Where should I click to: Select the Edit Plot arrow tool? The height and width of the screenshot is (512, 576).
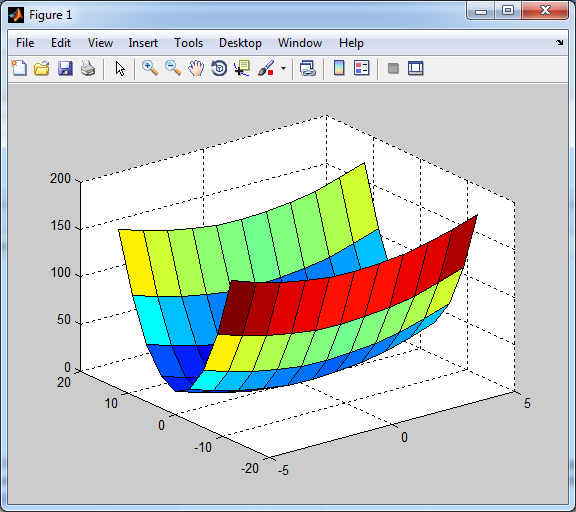pos(120,68)
